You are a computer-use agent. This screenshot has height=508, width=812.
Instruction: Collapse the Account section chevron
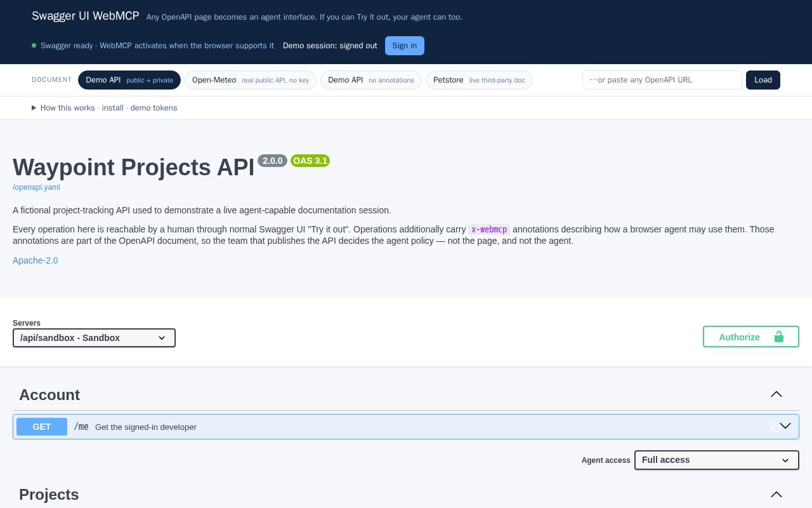click(776, 394)
